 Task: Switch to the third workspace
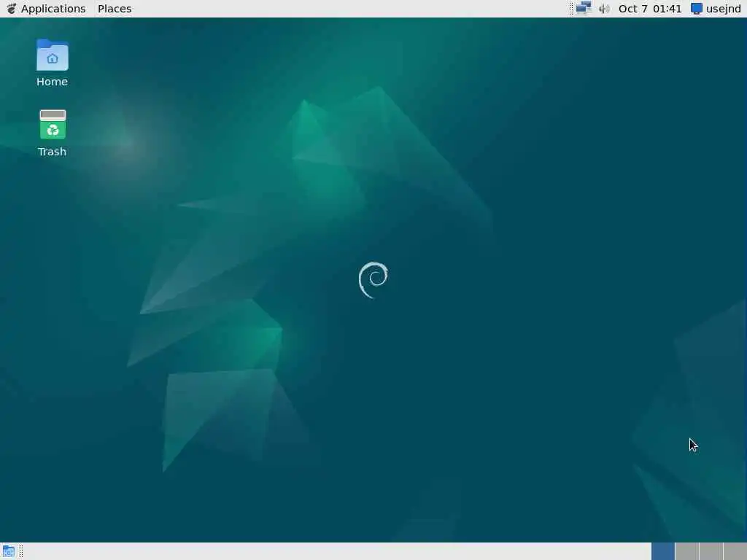[711, 551]
